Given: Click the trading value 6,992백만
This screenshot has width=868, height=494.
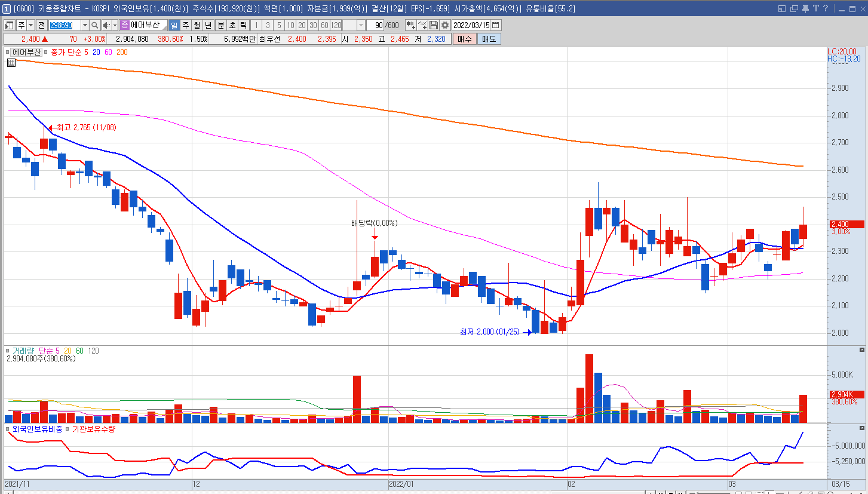Looking at the screenshot, I should pos(240,39).
